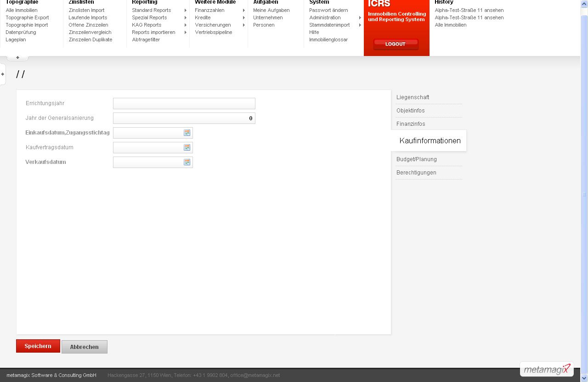588x382 pixels.
Task: Open Passwort ändern
Action: [x=328, y=10]
